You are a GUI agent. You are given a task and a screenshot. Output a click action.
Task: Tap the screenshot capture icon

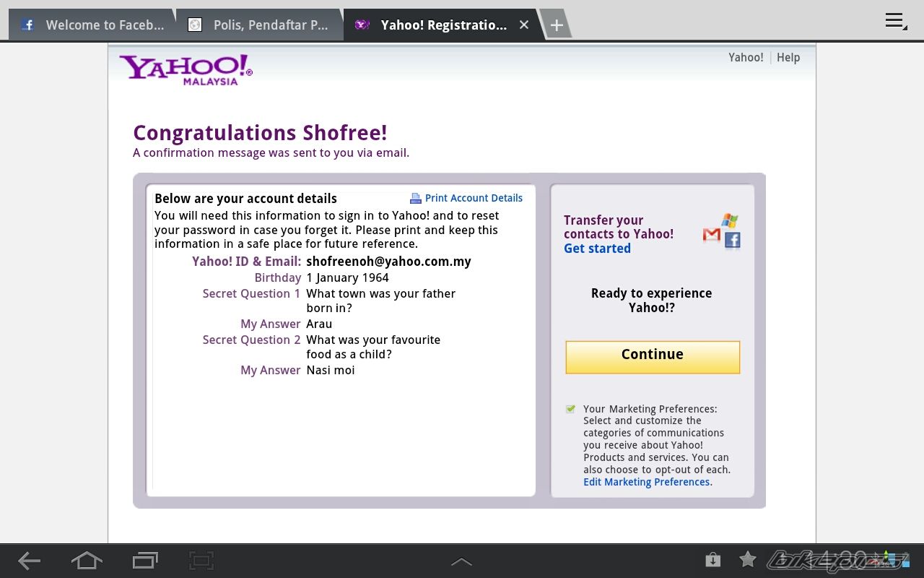click(x=201, y=561)
